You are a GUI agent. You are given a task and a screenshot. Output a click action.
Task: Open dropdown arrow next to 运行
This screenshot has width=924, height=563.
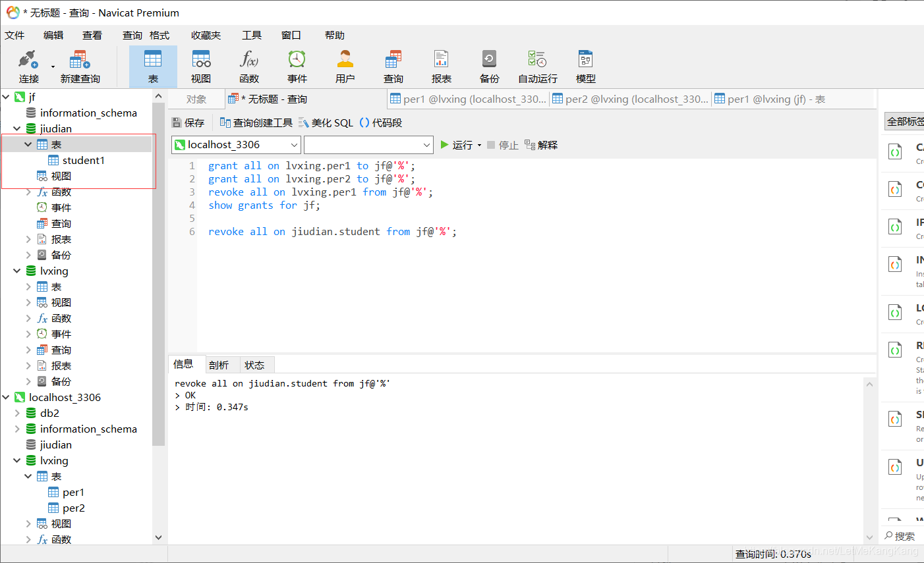click(x=479, y=146)
